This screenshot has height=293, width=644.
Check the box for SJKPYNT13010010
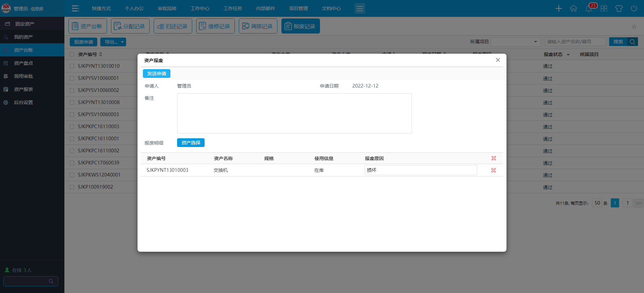click(72, 66)
